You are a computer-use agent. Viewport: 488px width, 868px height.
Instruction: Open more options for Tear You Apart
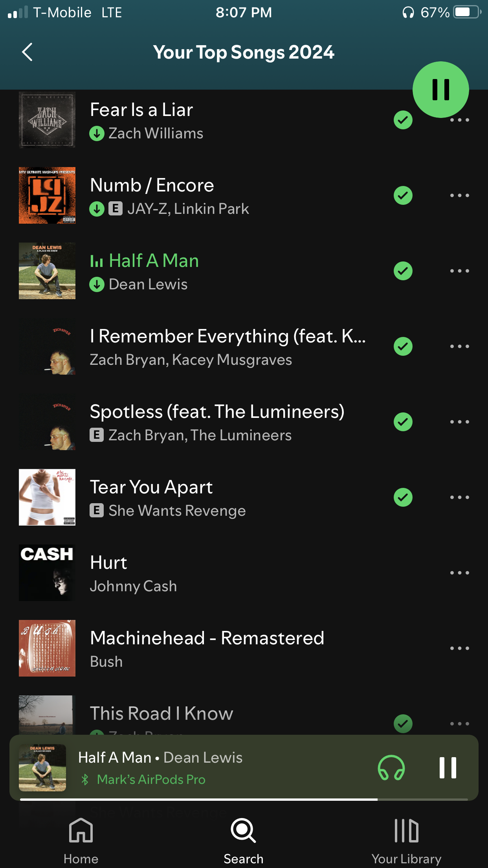(x=459, y=497)
